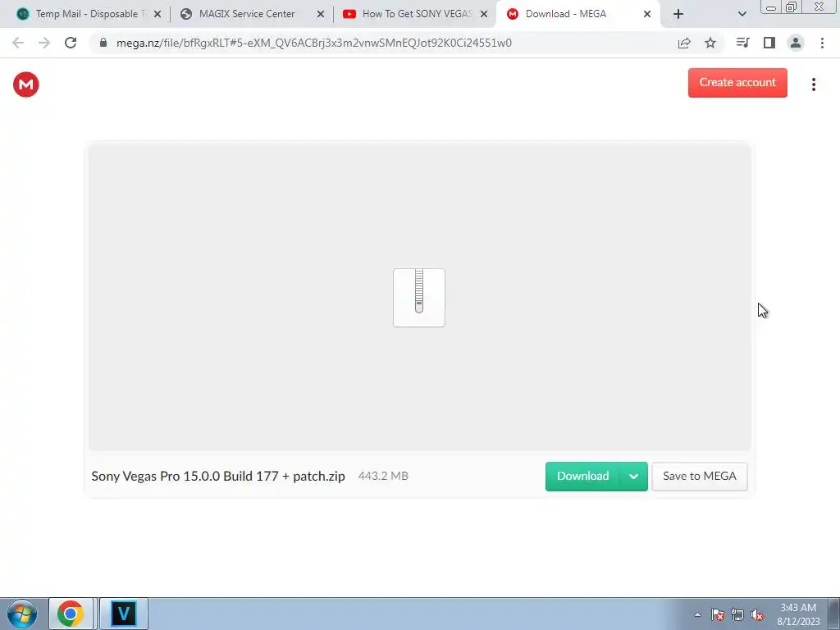Open the MEGA page three-dot menu
840x630 pixels.
[x=813, y=84]
